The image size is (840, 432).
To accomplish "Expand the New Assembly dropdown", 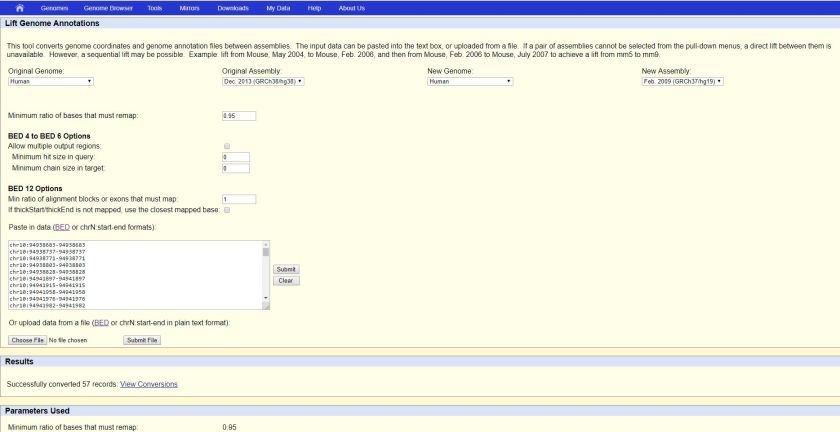I will tap(682, 81).
